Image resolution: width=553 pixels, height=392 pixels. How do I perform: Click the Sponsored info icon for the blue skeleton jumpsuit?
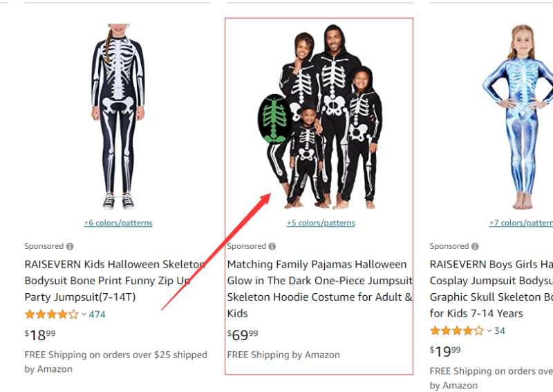click(475, 246)
